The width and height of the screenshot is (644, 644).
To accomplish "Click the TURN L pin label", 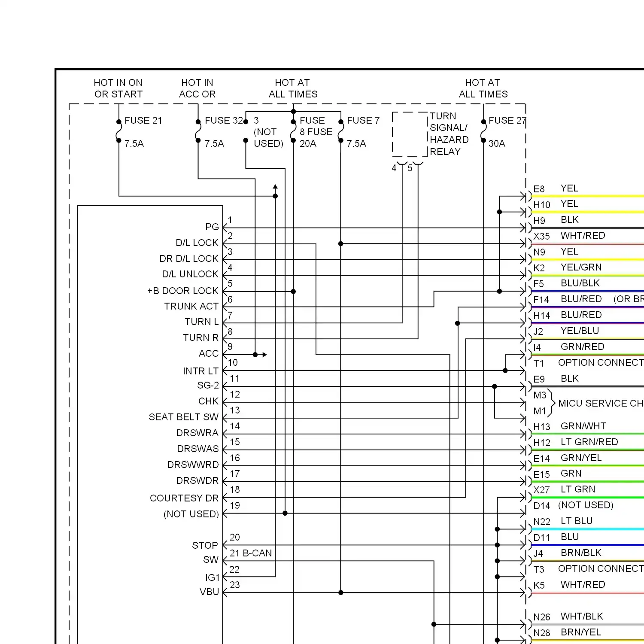I will coord(202,322).
